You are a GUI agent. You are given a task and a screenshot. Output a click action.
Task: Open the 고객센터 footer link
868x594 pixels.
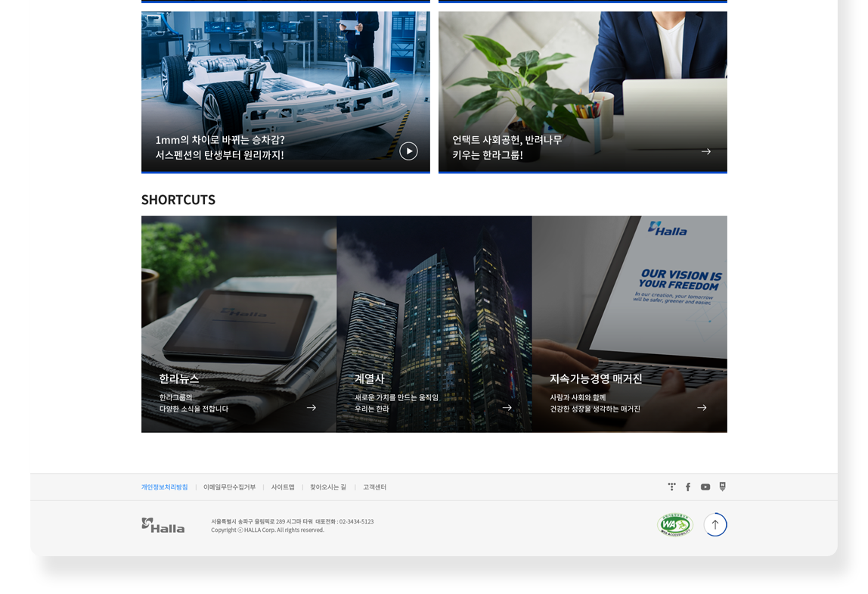coord(375,487)
